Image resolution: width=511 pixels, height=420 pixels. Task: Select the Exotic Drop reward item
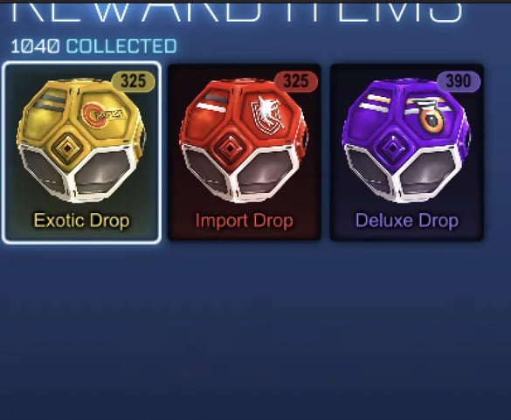81,153
